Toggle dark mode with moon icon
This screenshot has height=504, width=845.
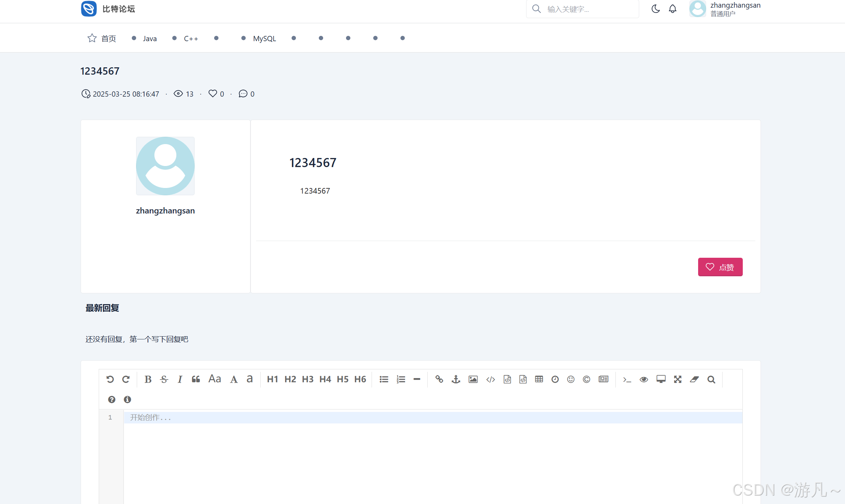point(656,9)
